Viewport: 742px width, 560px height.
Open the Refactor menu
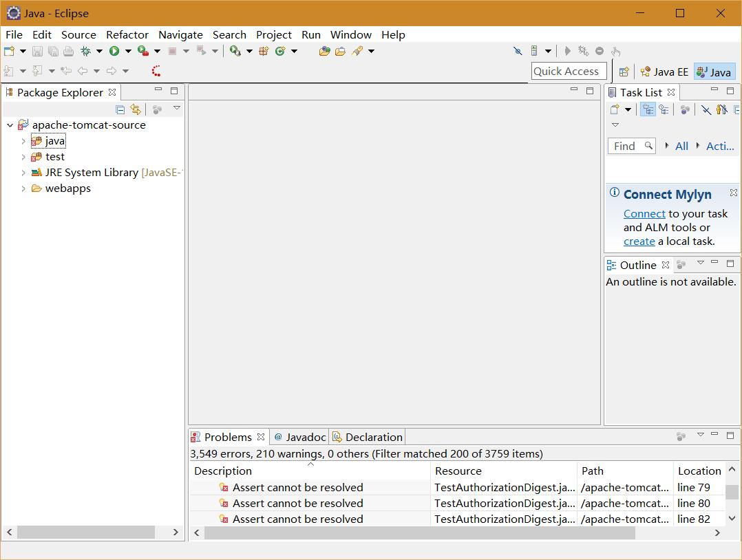127,34
